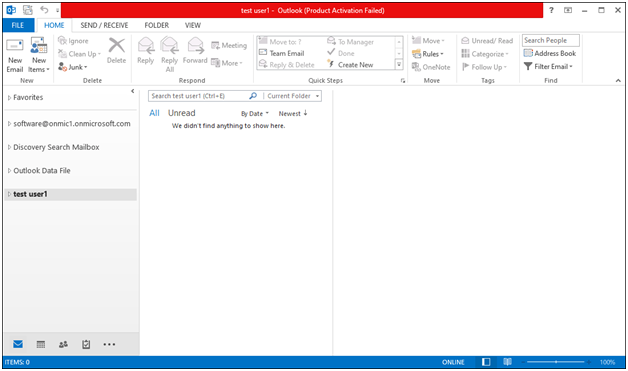Expand Discovery Search Mailbox
The image size is (628, 371).
(9, 147)
